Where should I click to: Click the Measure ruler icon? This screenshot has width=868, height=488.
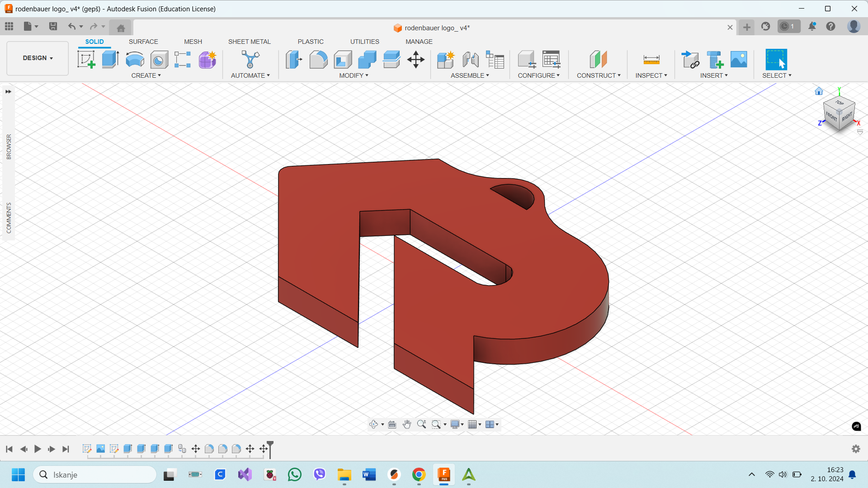651,59
